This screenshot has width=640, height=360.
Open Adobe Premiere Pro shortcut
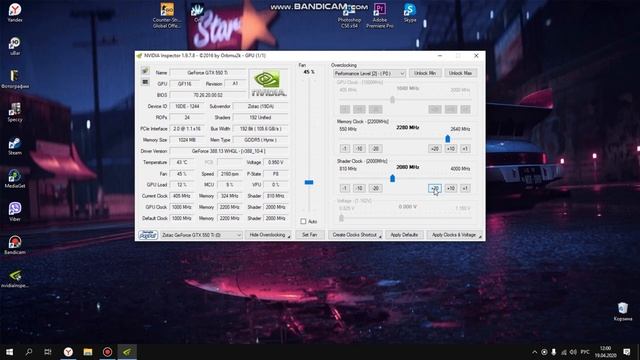(380, 16)
